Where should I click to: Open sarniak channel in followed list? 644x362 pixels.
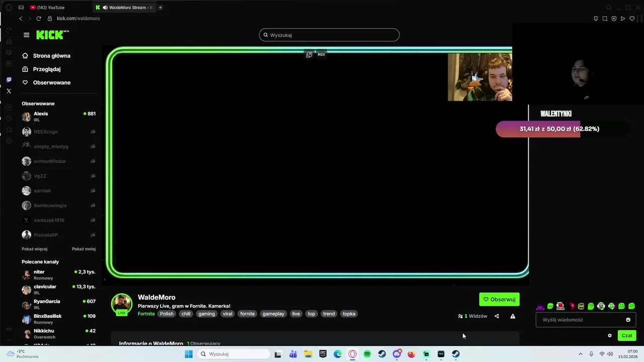(x=58, y=191)
